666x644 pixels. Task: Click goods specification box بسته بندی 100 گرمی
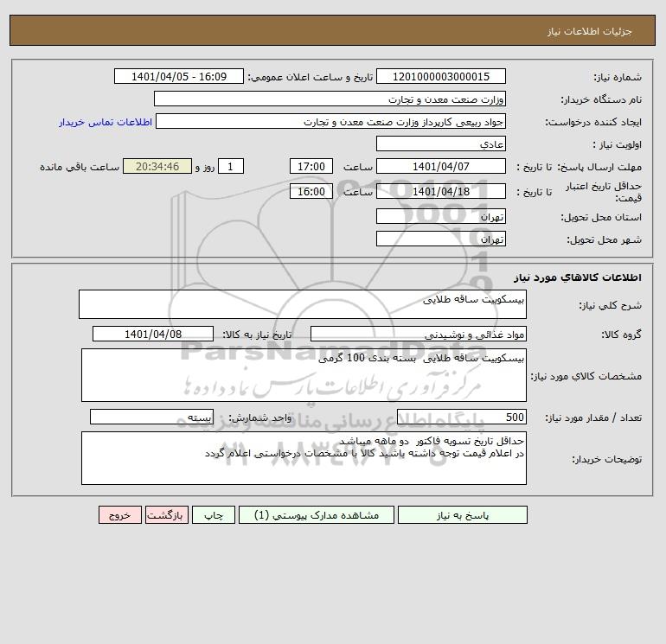[304, 375]
